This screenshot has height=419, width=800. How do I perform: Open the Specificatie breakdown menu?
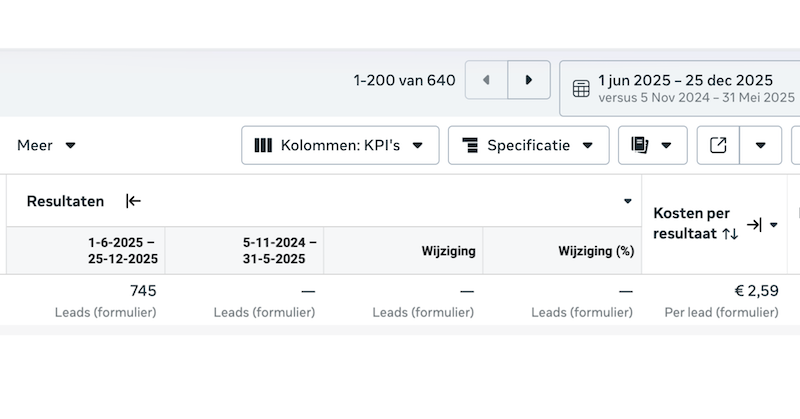click(x=528, y=145)
